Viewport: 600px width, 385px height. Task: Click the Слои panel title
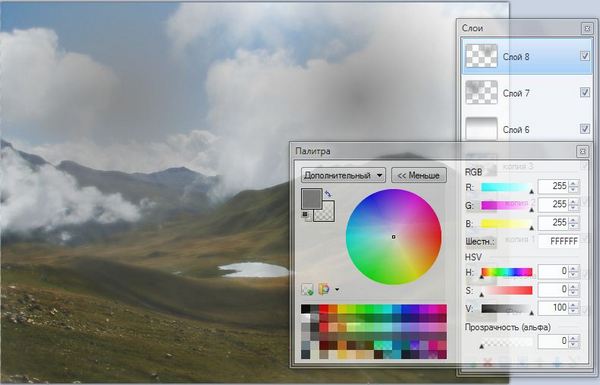[472, 28]
